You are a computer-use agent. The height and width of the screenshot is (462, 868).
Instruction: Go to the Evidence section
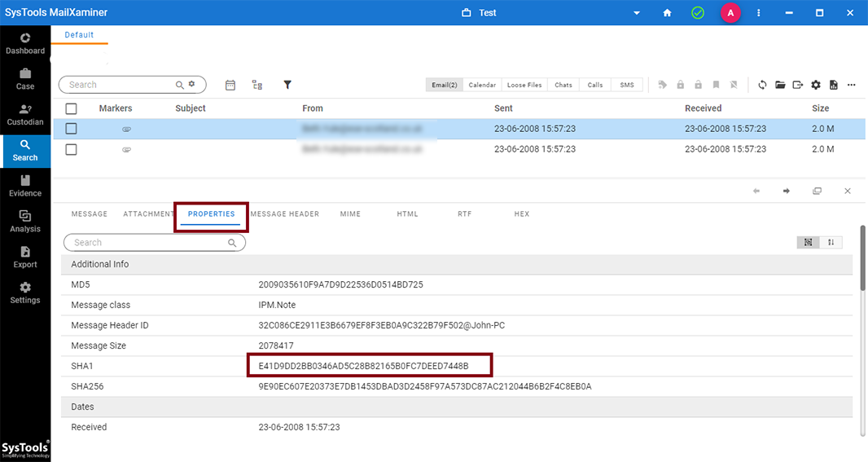click(25, 186)
